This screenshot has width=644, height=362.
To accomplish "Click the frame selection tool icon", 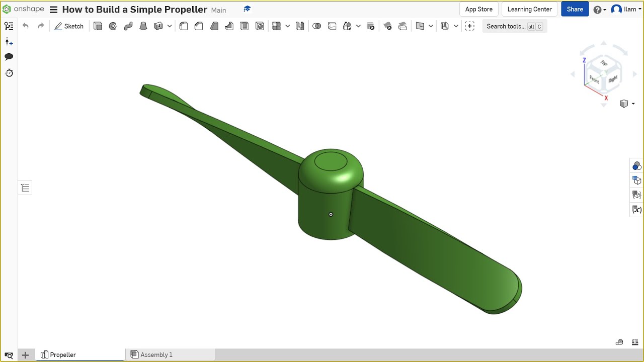I will [470, 26].
